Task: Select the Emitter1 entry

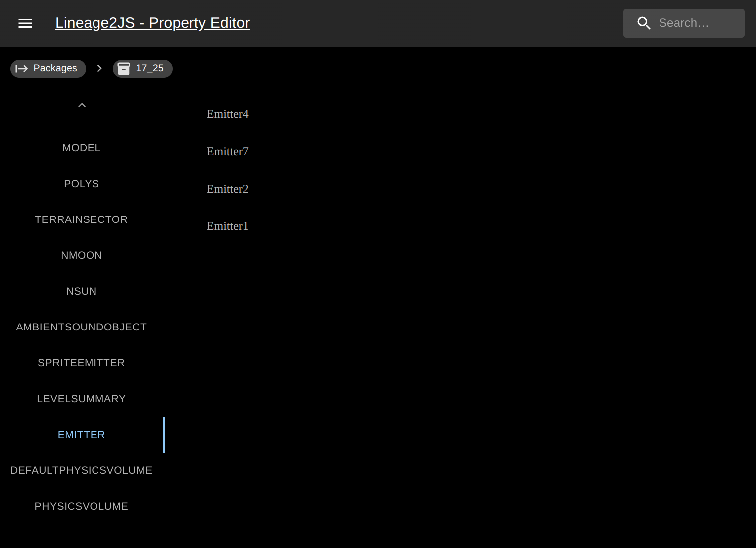Action: (228, 226)
